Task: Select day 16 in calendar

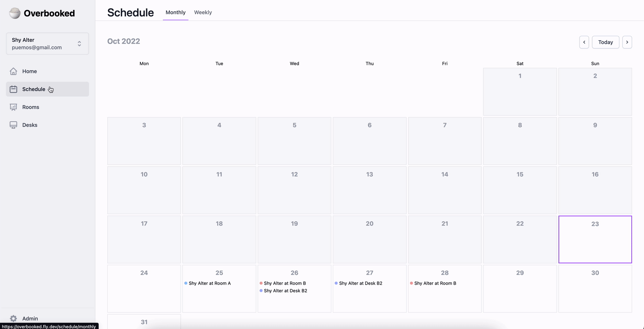Action: point(595,190)
